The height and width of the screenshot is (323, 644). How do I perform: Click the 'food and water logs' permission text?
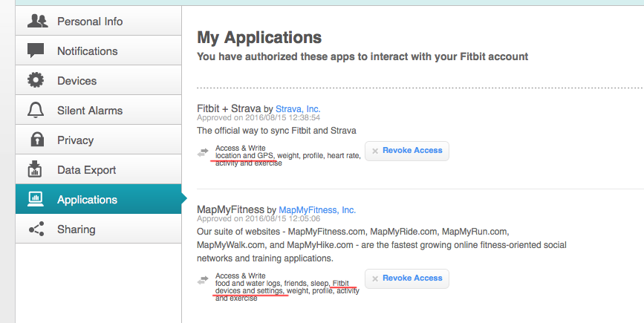coord(247,284)
